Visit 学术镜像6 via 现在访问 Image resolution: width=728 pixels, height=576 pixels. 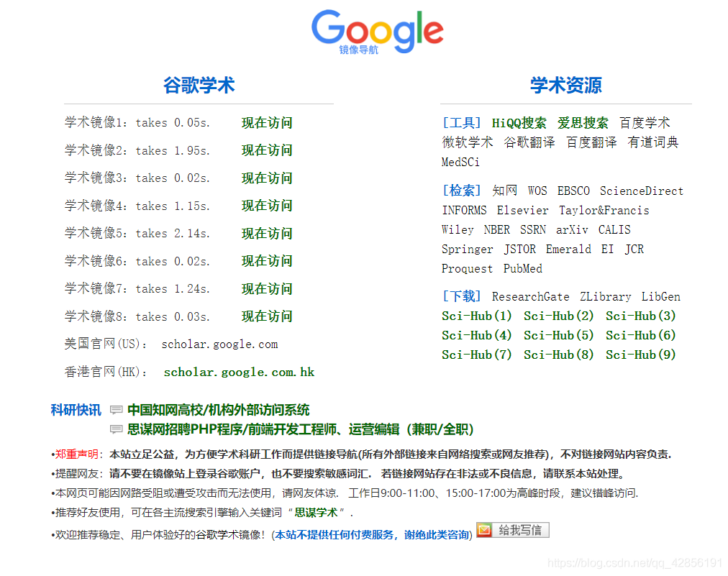(x=267, y=261)
